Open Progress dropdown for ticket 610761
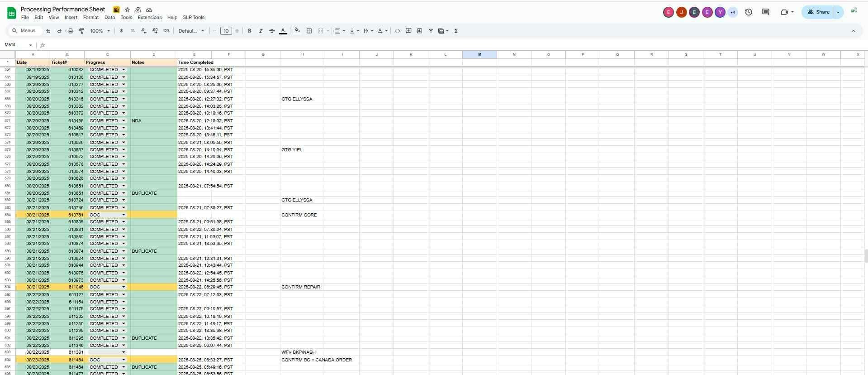The height and width of the screenshot is (375, 868). point(123,215)
